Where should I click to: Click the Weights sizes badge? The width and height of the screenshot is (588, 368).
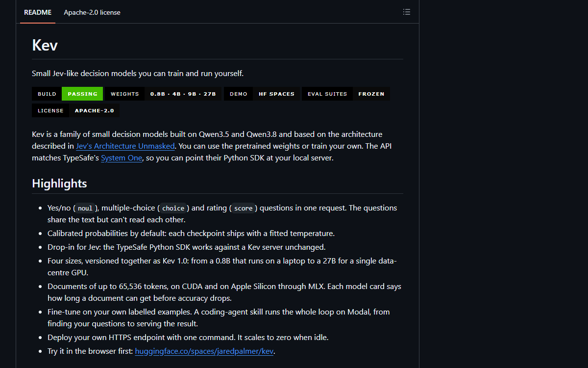pyautogui.click(x=163, y=94)
